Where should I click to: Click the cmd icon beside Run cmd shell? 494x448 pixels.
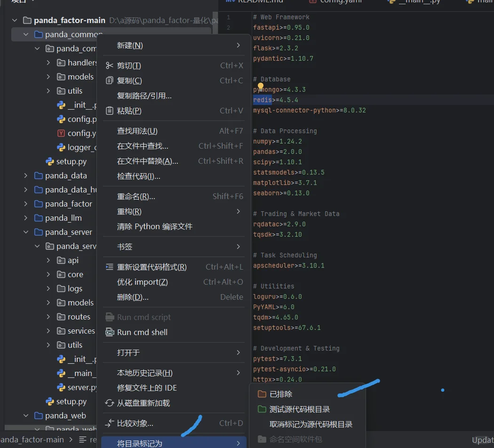(x=109, y=332)
